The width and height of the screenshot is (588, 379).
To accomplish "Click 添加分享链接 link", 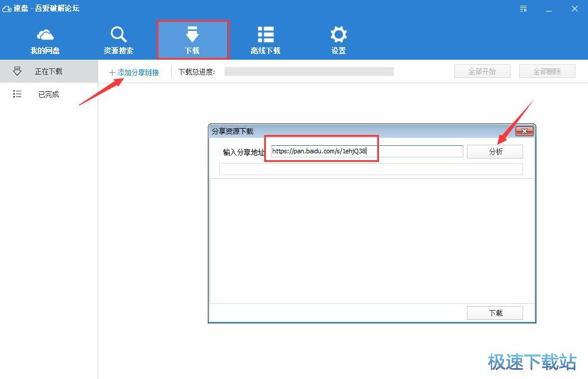I will click(134, 72).
